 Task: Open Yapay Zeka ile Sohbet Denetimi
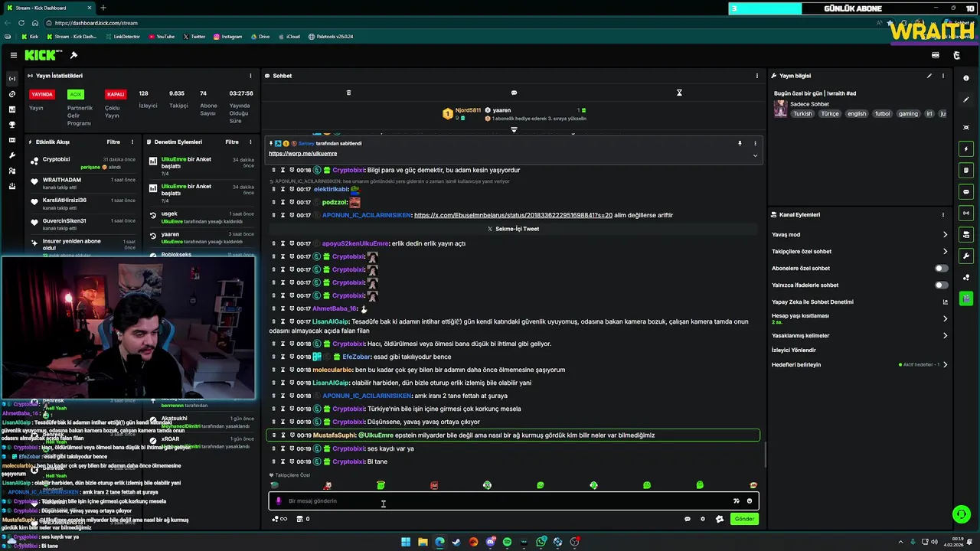[860, 302]
